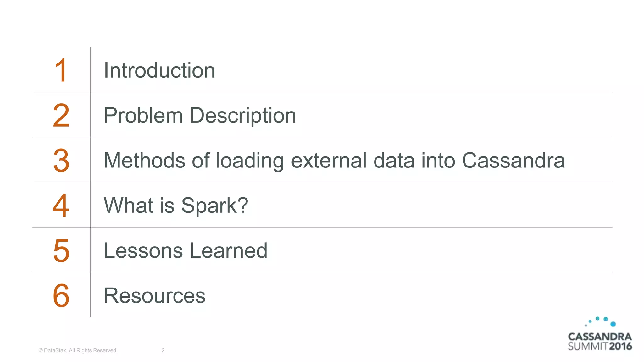Select the Resources agenda item
Screen dimensions: 644x362
pyautogui.click(x=154, y=295)
